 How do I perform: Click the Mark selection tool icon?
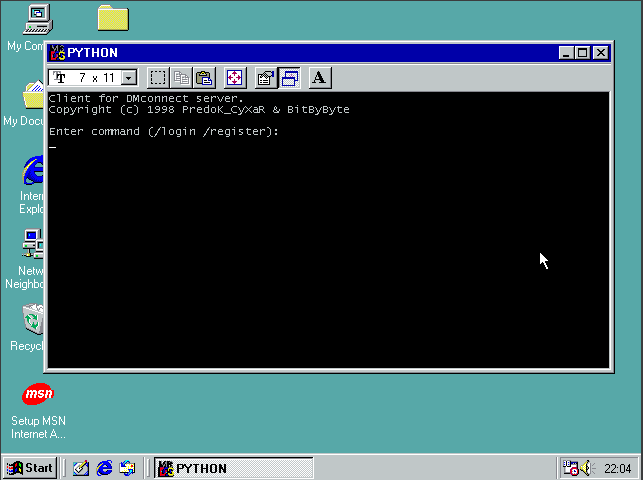(158, 78)
